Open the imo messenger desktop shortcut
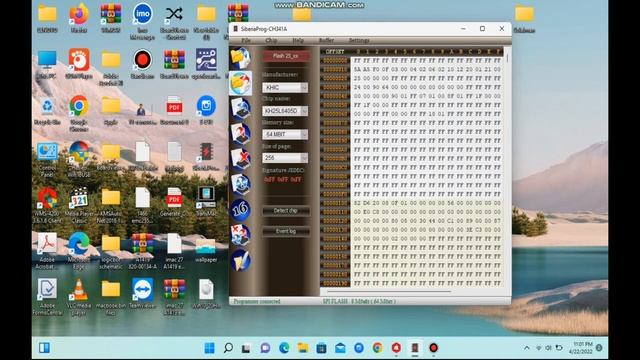 142,22
